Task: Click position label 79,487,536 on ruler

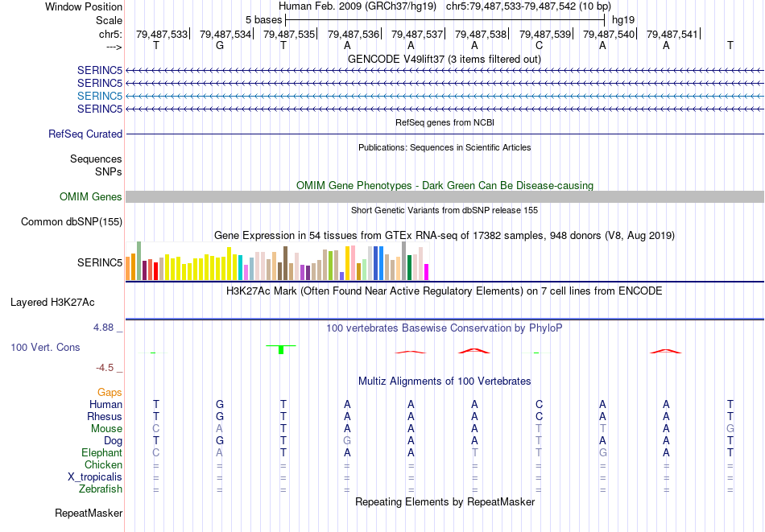Action: [354, 34]
